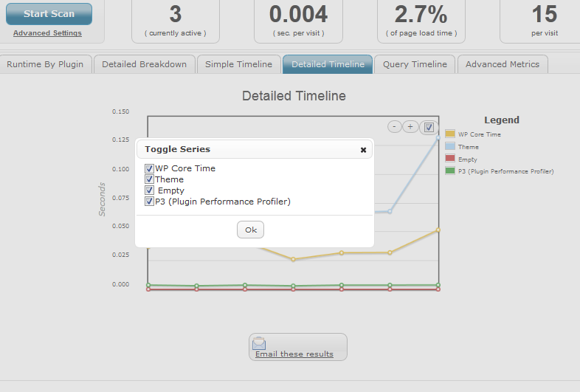Open the Runtime By Plugin tab
The image size is (580, 392).
(45, 64)
